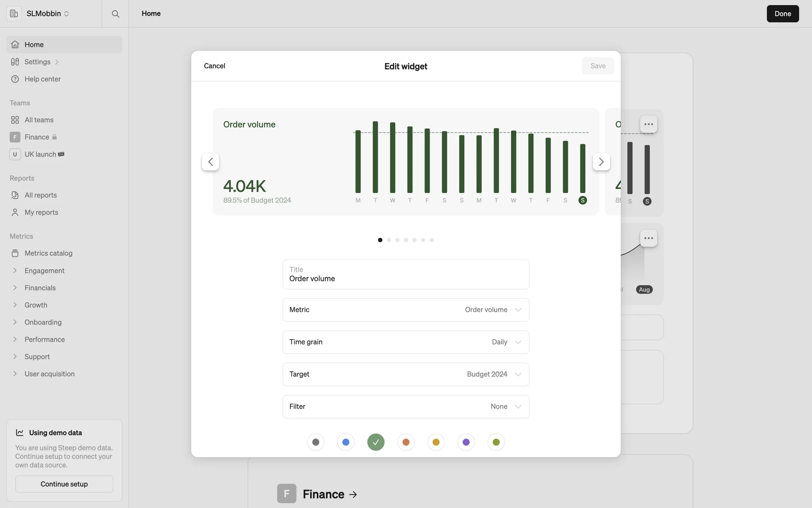Open the Metric dropdown
This screenshot has width=812, height=508.
pos(406,310)
